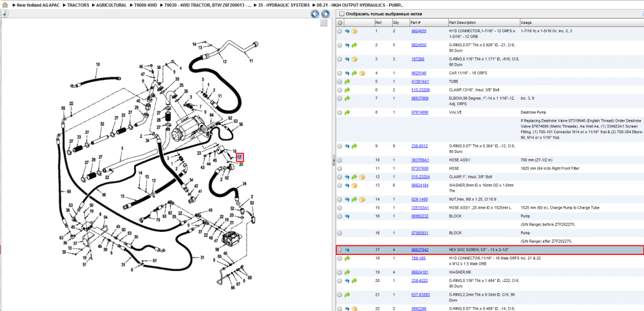Image resolution: width=644 pixels, height=311 pixels.
Task: Click the splitter handle between diagram and table
Action: (334, 160)
